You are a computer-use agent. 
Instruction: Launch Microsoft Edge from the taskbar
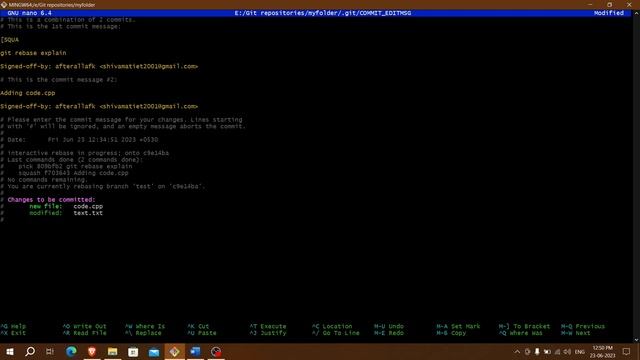click(71, 351)
